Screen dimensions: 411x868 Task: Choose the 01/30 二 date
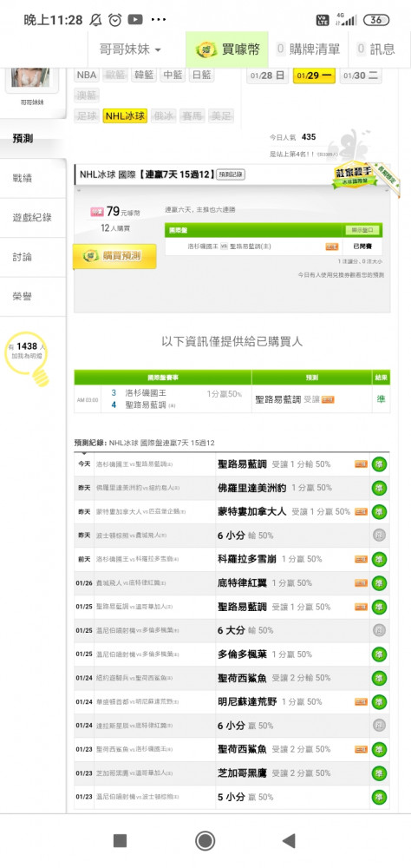pyautogui.click(x=361, y=76)
